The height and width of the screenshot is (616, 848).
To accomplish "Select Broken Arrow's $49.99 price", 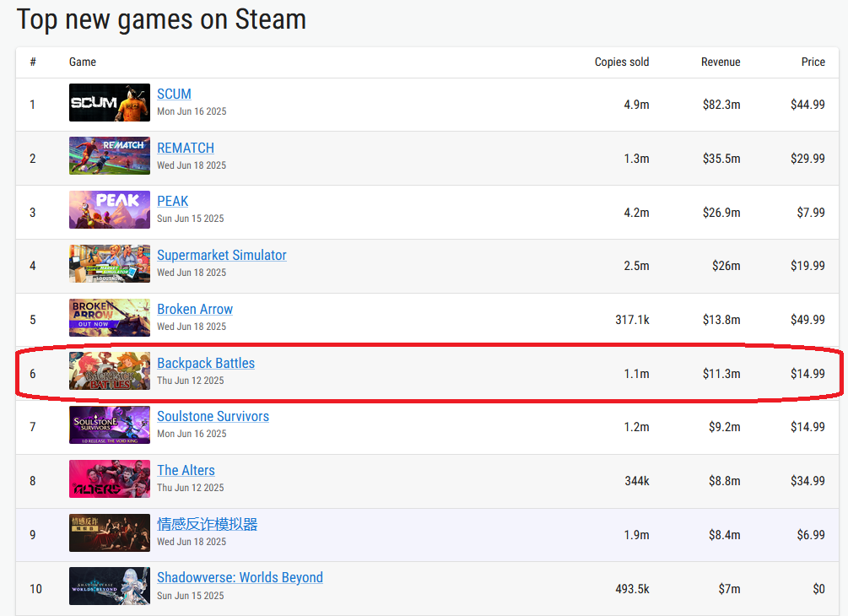I will [808, 320].
